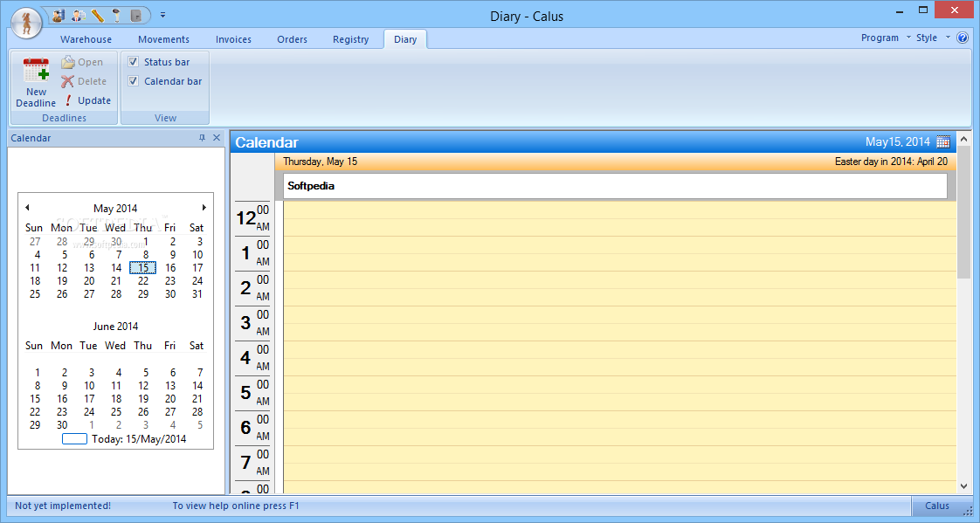980x523 pixels.
Task: Open the Program dropdown menu
Action: [886, 38]
